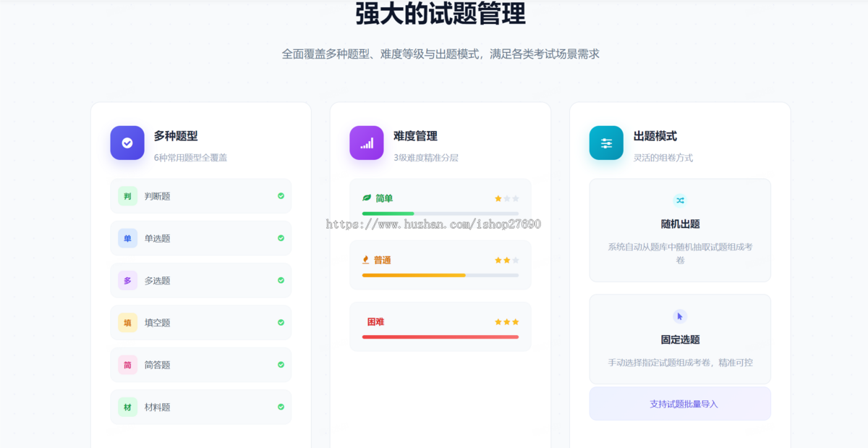Click green check icon in 填空题 row
This screenshot has width=868, height=448.
pos(281,323)
